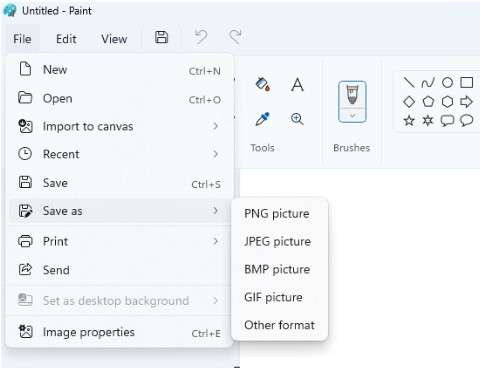The width and height of the screenshot is (486, 372).
Task: Select the Magnifier zoom tool
Action: [x=297, y=119]
